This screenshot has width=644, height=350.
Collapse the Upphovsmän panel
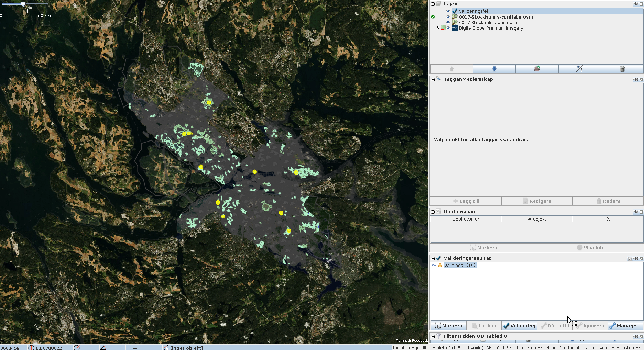click(x=433, y=212)
